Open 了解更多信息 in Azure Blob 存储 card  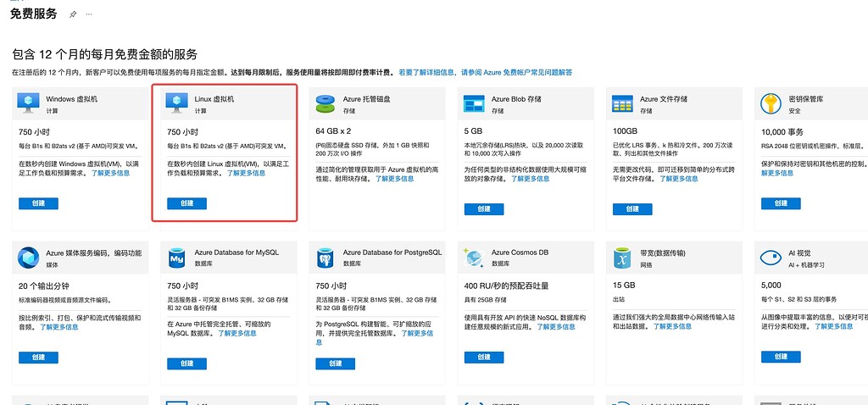(x=531, y=179)
